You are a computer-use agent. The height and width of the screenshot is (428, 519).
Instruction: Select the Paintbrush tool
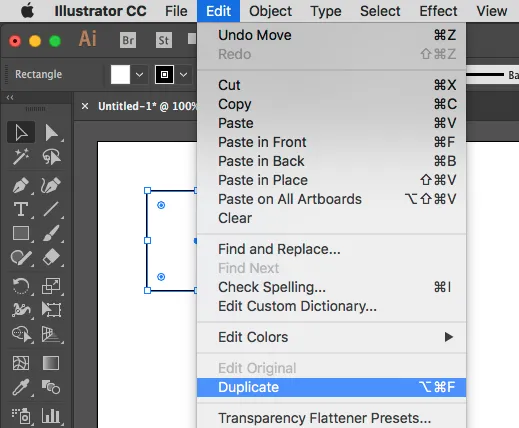click(51, 233)
